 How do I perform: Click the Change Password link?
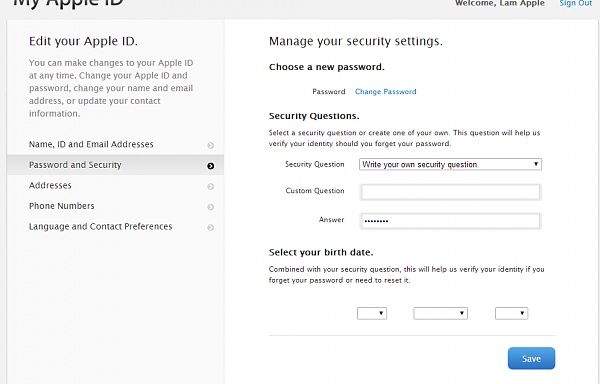point(385,92)
